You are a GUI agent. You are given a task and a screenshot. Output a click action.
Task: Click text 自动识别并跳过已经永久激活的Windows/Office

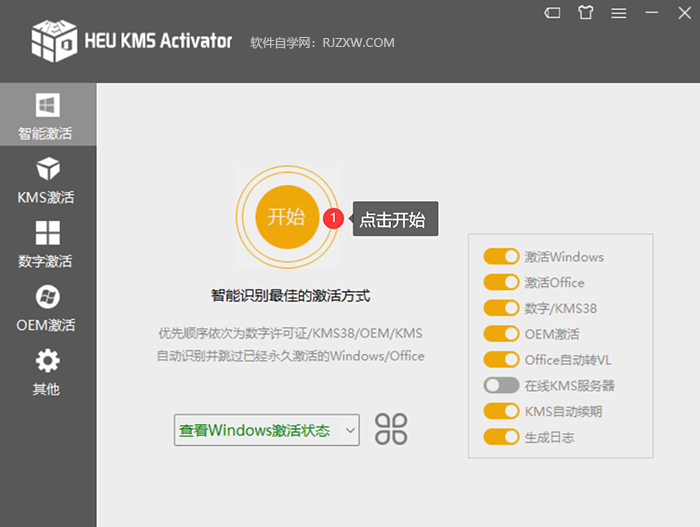coord(291,356)
